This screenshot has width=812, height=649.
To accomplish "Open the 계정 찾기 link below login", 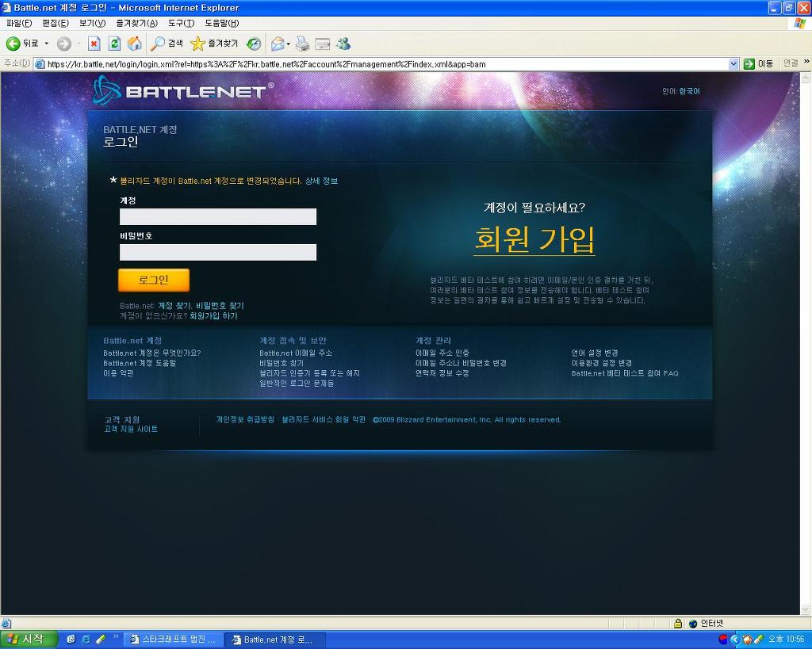I will tap(174, 306).
